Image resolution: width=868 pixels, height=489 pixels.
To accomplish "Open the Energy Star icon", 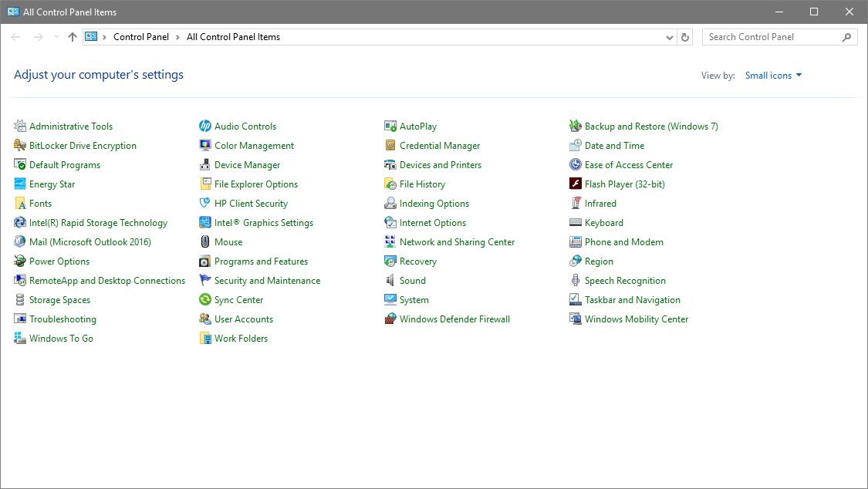I will point(20,184).
